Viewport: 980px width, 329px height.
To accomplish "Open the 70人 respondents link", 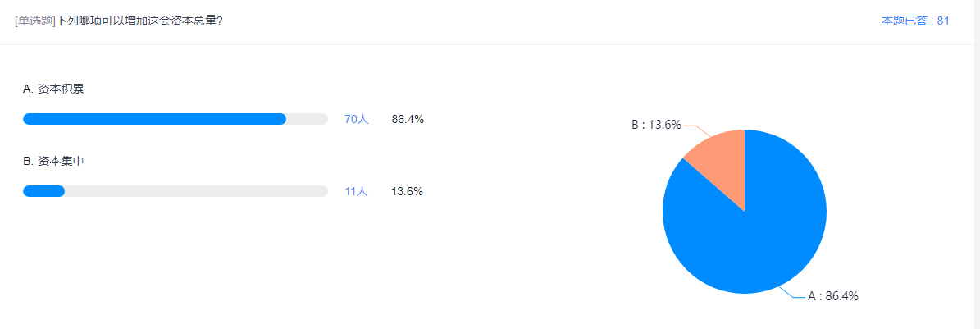I will (356, 119).
